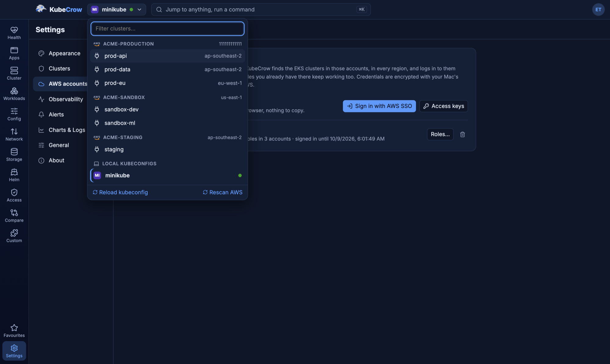Click the KubeCrow logo
The height and width of the screenshot is (364, 610).
click(59, 9)
